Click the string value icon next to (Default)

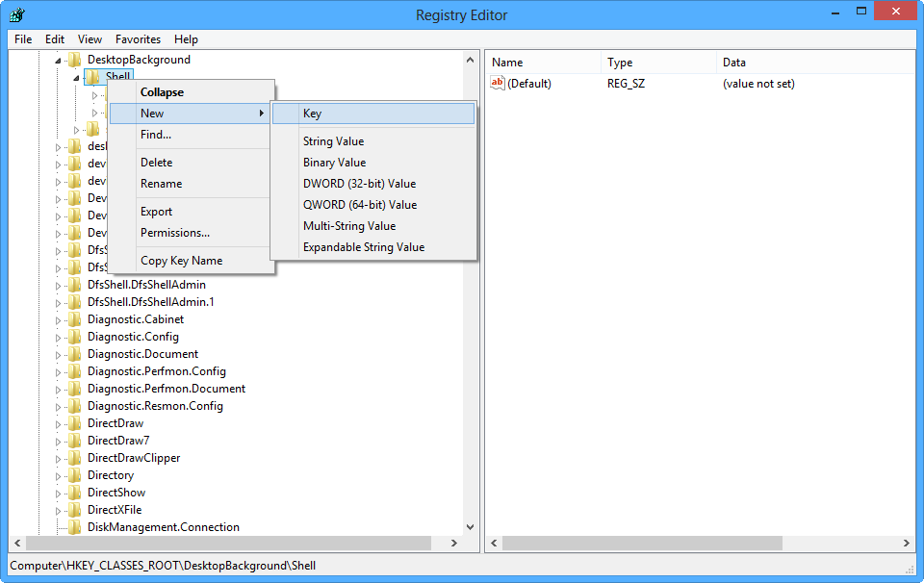(x=498, y=83)
